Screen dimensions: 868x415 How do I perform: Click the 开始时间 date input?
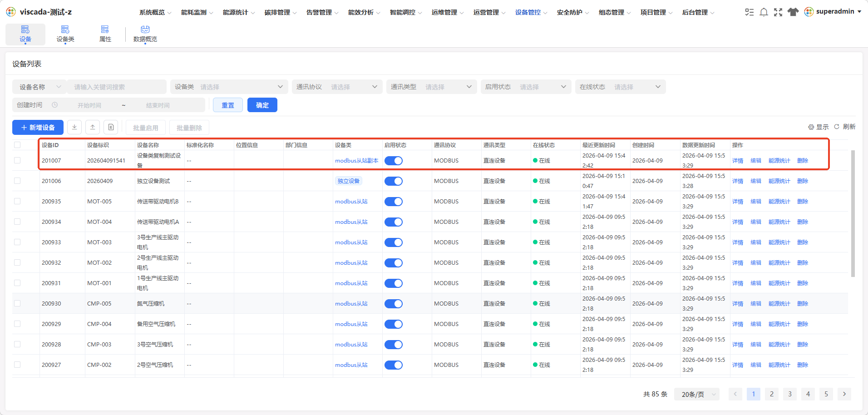point(89,105)
